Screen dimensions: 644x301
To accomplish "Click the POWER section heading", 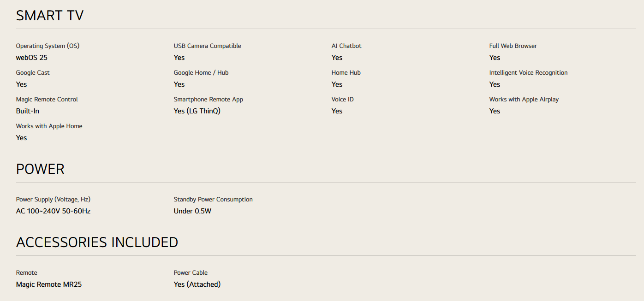I will pos(40,169).
